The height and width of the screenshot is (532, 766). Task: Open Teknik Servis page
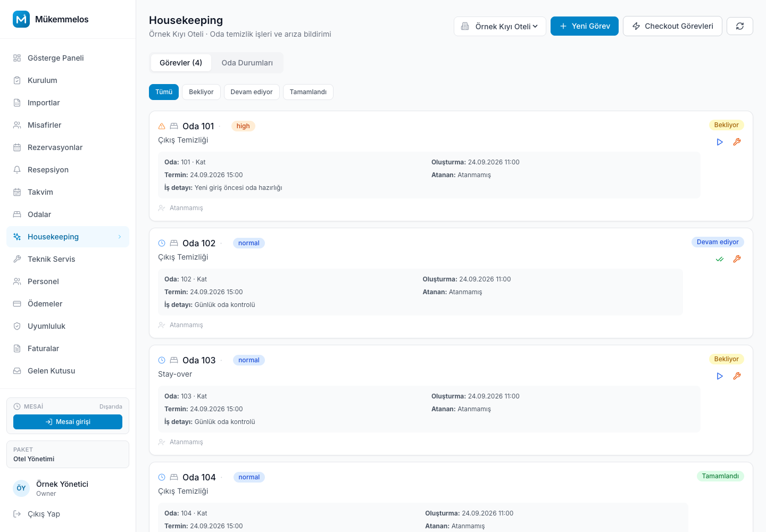click(68, 259)
